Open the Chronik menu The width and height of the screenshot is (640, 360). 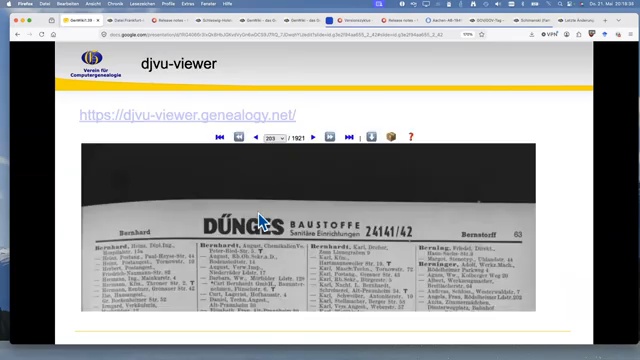(x=115, y=4)
